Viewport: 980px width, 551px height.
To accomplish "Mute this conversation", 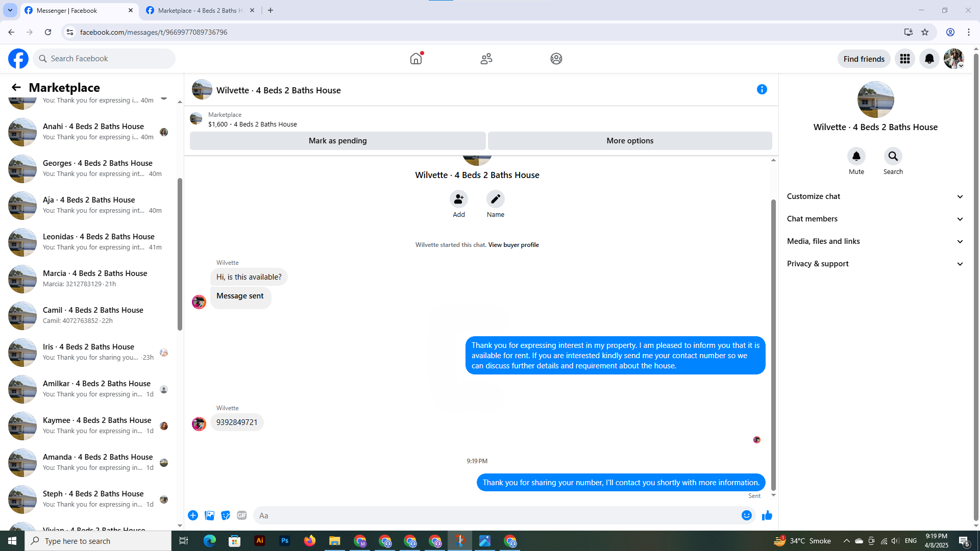I will coord(856,157).
